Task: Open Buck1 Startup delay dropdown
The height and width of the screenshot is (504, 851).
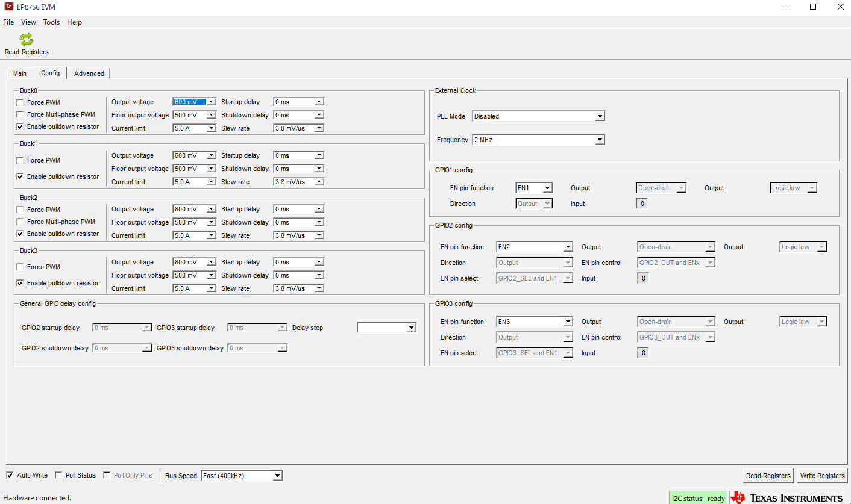Action: [299, 155]
